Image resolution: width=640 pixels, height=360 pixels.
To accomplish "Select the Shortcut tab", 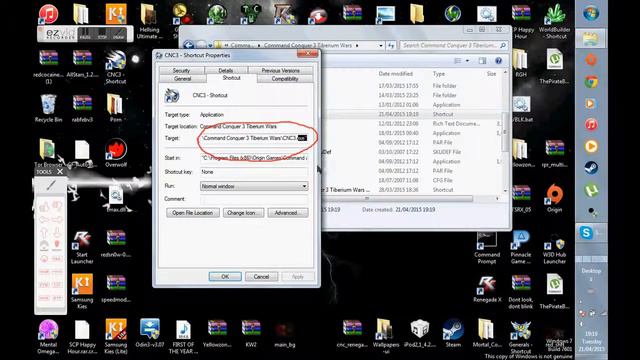I will point(231,78).
